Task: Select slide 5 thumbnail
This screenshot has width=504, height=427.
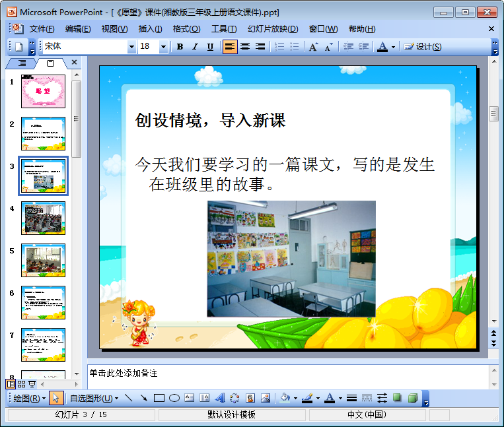Action: (43, 261)
